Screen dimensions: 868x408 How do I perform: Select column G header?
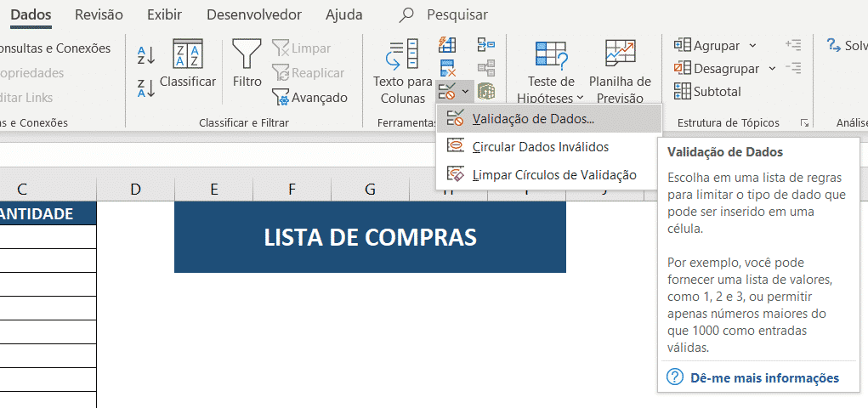[x=370, y=190]
